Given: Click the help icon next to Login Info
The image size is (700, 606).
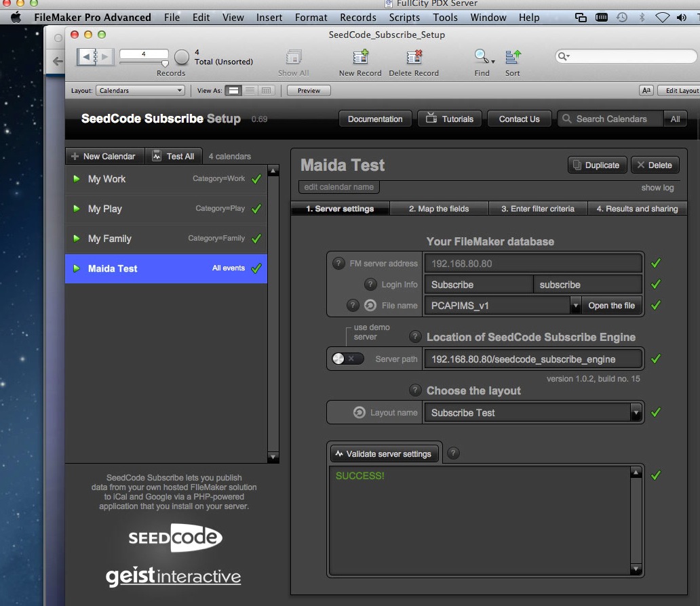Looking at the screenshot, I should 370,284.
